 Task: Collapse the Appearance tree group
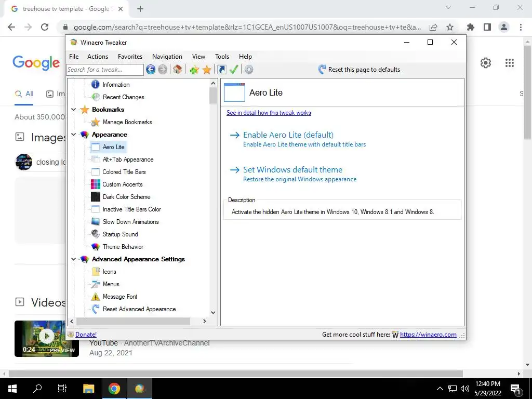click(73, 135)
